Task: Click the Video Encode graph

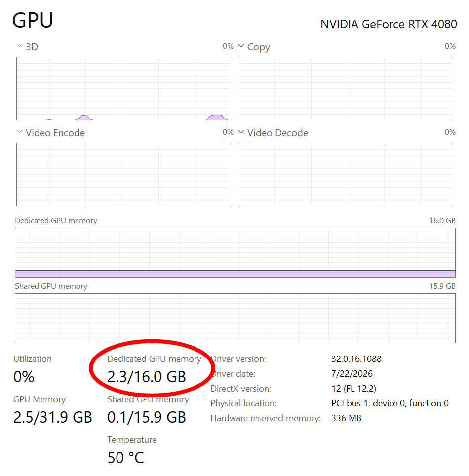Action: [x=124, y=175]
